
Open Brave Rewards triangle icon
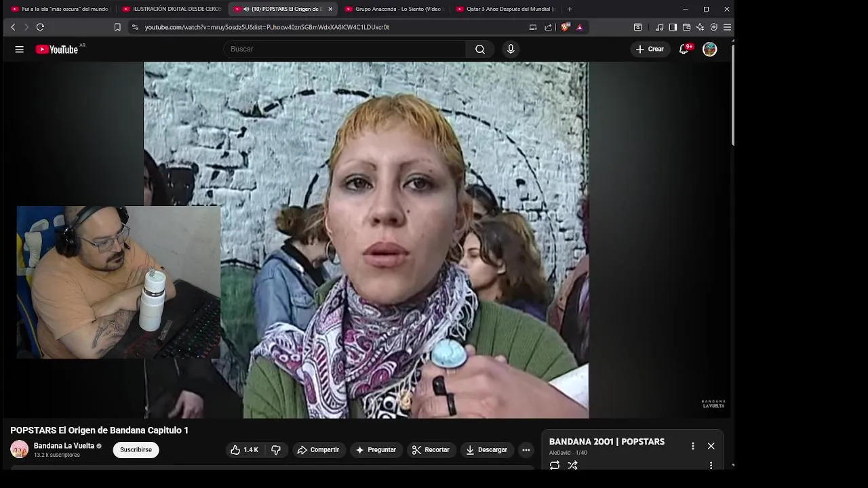coord(580,27)
